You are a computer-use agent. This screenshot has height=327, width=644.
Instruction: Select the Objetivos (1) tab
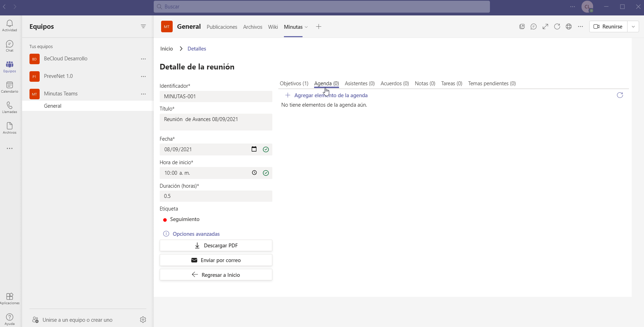(294, 84)
